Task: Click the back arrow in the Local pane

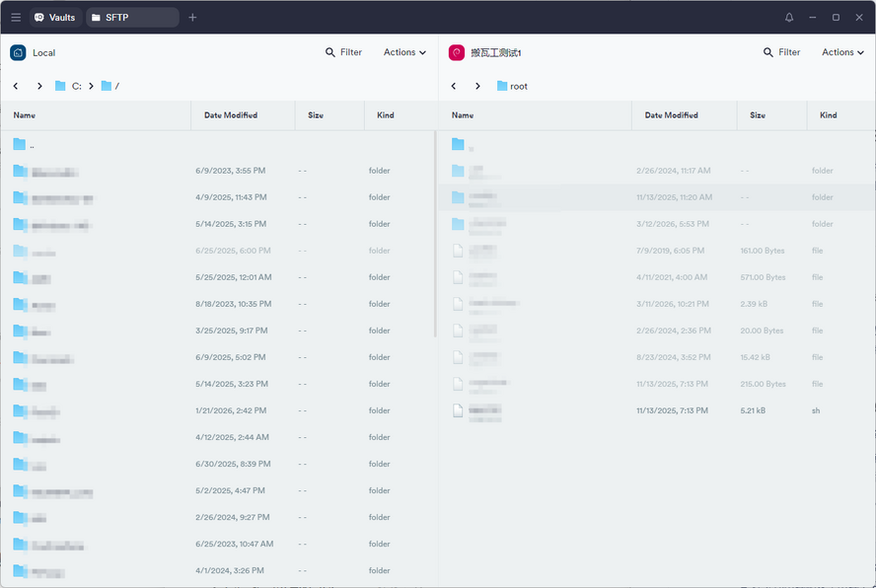Action: pyautogui.click(x=16, y=86)
